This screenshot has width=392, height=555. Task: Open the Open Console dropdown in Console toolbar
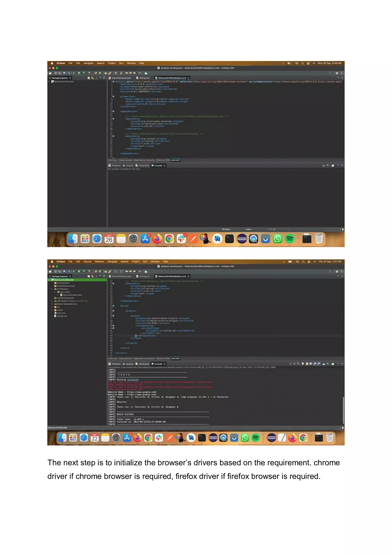[335, 364]
